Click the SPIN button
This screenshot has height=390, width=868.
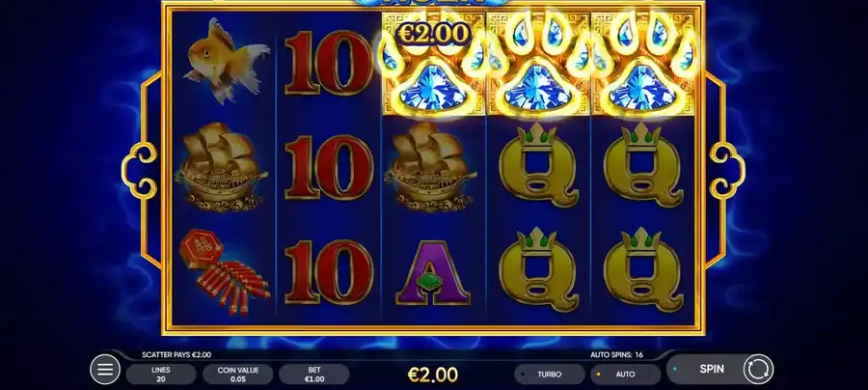point(712,369)
